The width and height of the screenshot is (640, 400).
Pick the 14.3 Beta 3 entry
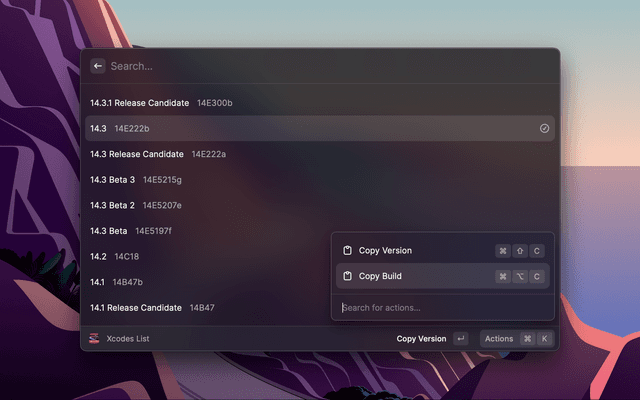[x=135, y=180]
